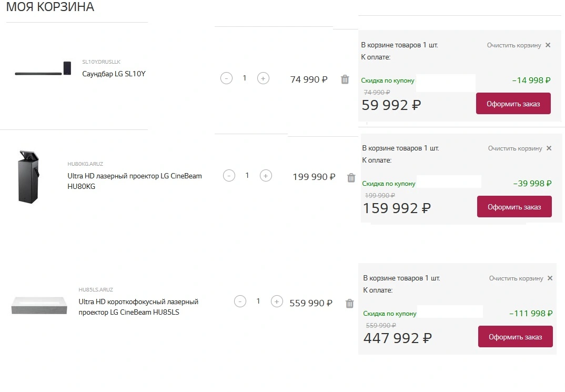Click trash icon for CineBeam HU85LS projector

[349, 304]
